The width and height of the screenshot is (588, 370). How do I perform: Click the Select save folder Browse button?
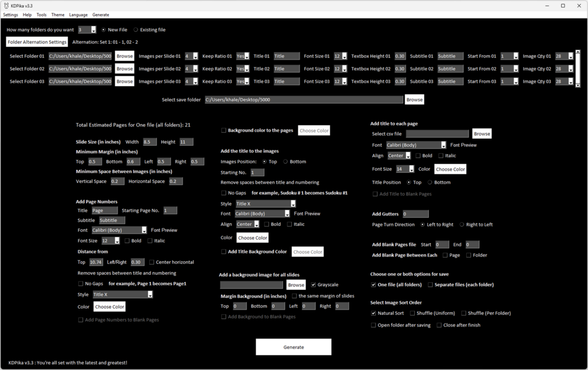(414, 100)
